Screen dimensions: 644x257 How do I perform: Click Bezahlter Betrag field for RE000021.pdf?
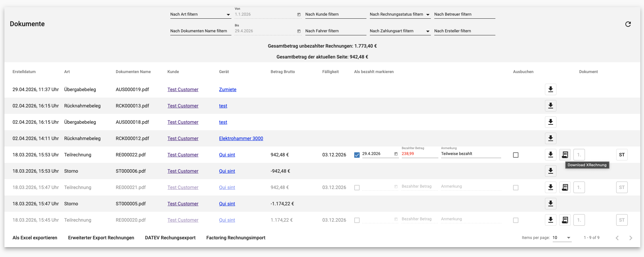pos(420,186)
